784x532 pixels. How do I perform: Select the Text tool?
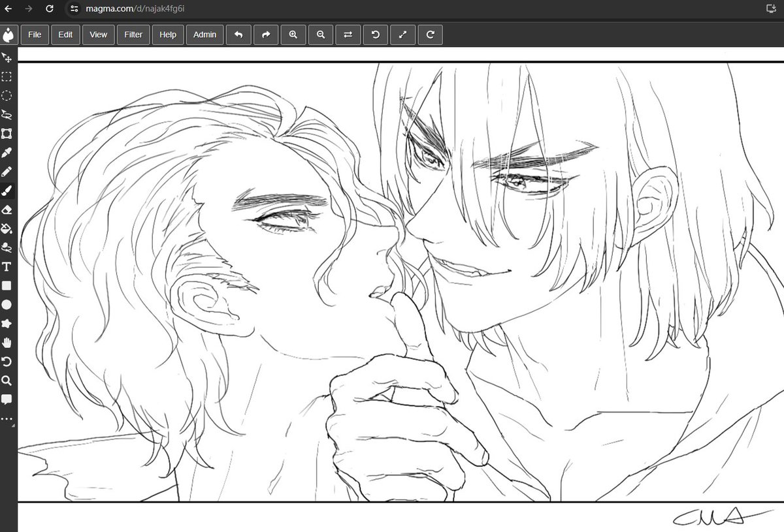point(7,266)
